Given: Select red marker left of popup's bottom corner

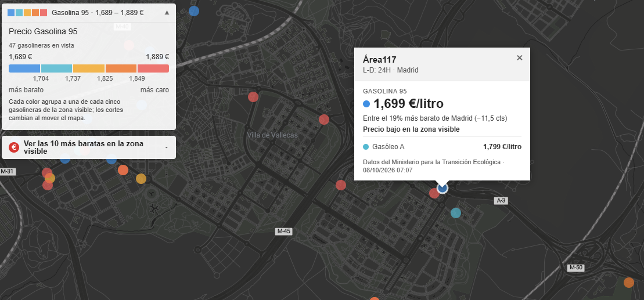Looking at the screenshot, I should tap(341, 185).
